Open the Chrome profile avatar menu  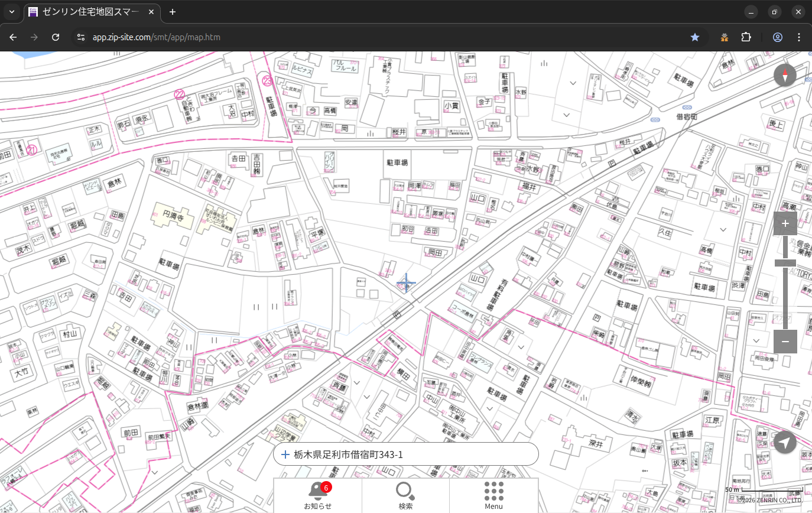(x=777, y=37)
